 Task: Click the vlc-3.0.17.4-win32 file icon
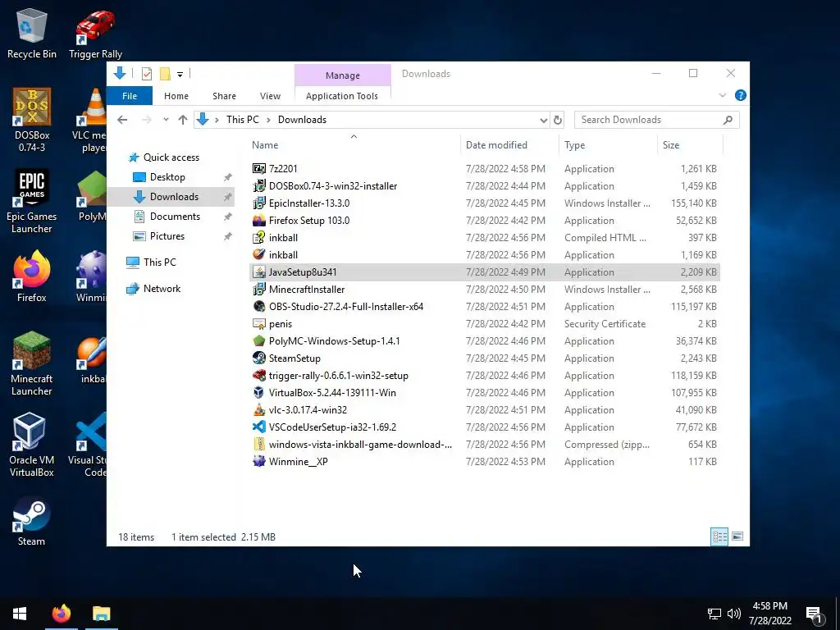(258, 410)
